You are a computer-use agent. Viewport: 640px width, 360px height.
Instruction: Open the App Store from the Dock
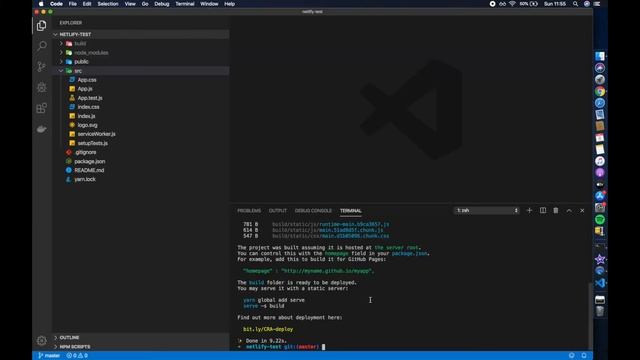click(600, 196)
